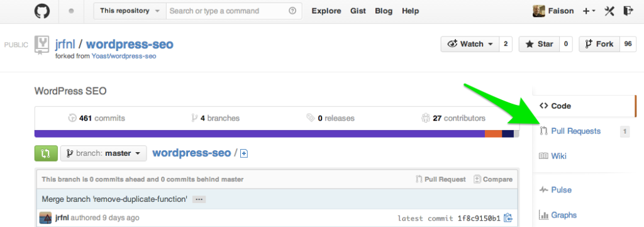This screenshot has width=644, height=227.
Task: Click the sign out icon
Action: [x=628, y=11]
